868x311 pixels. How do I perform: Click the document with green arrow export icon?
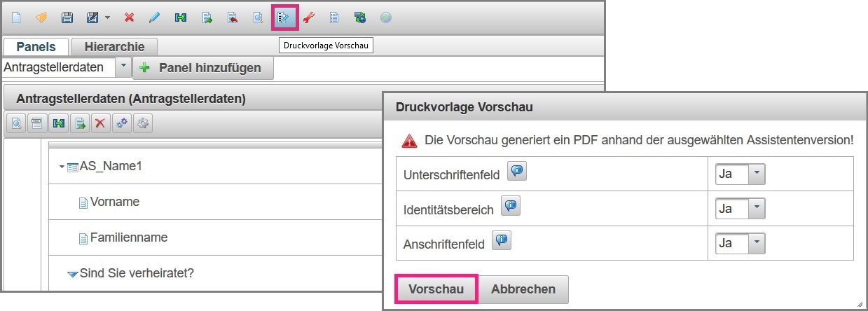pos(207,18)
